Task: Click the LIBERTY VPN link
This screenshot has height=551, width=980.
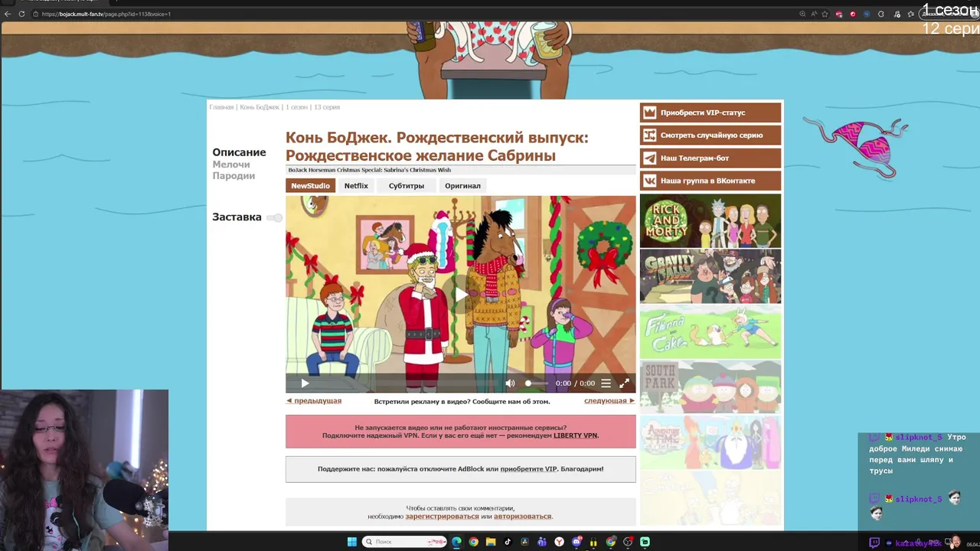Action: (x=575, y=435)
